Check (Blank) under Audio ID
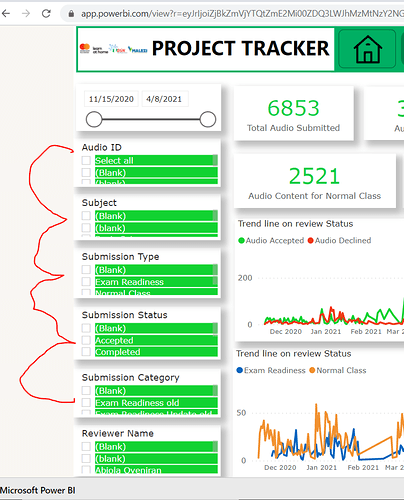 tap(86, 172)
